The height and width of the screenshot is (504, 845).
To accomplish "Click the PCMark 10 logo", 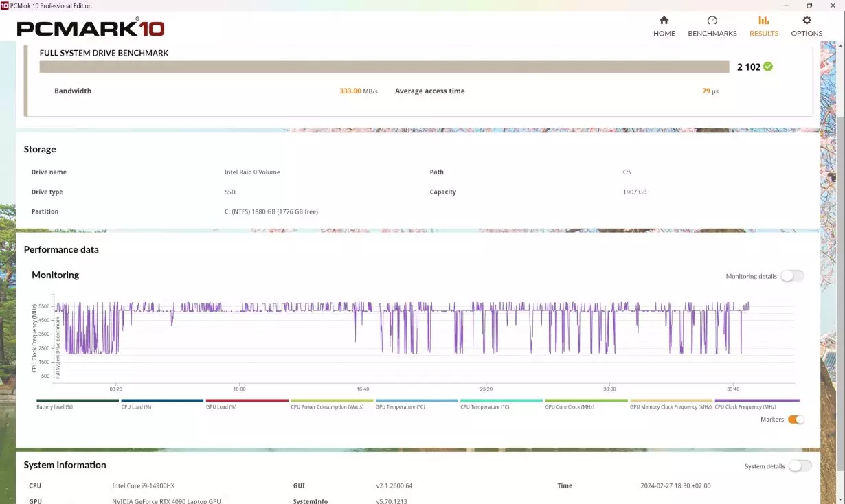I will [91, 28].
